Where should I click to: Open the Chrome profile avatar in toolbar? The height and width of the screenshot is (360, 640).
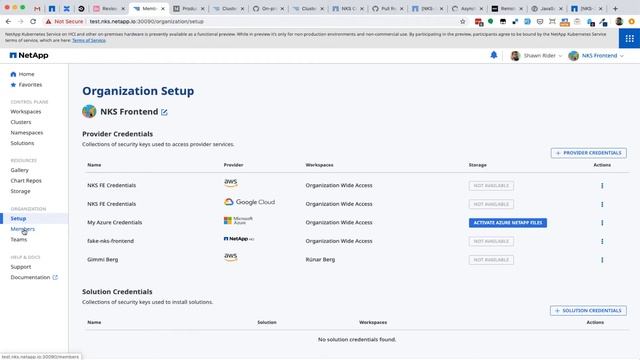tap(619, 21)
